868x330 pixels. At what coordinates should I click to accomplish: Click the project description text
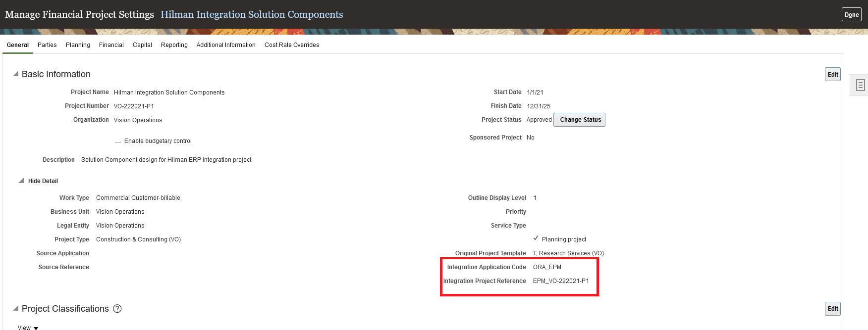click(x=167, y=160)
